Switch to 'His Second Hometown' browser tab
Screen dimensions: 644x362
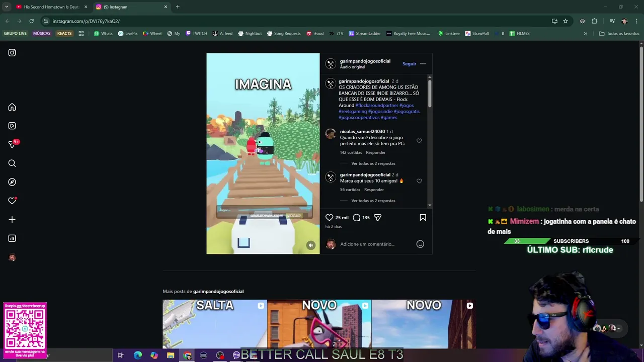(51, 7)
